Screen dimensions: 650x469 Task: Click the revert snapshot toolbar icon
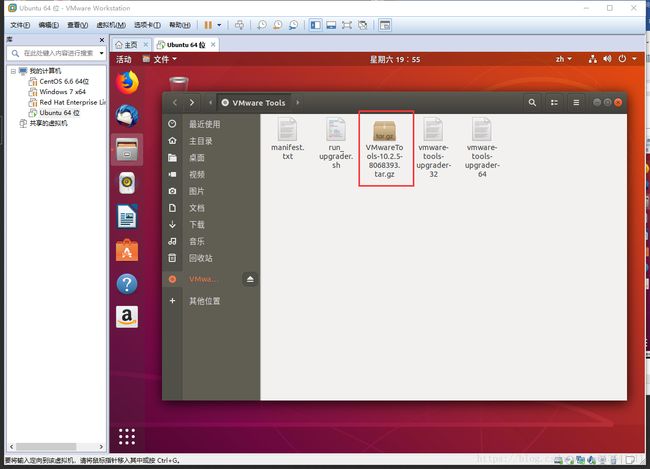click(277, 25)
